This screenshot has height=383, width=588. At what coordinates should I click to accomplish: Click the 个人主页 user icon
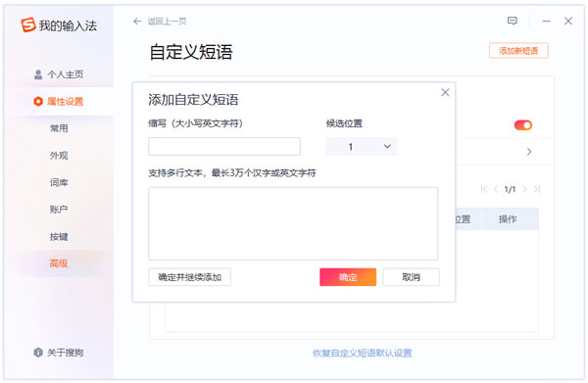38,74
